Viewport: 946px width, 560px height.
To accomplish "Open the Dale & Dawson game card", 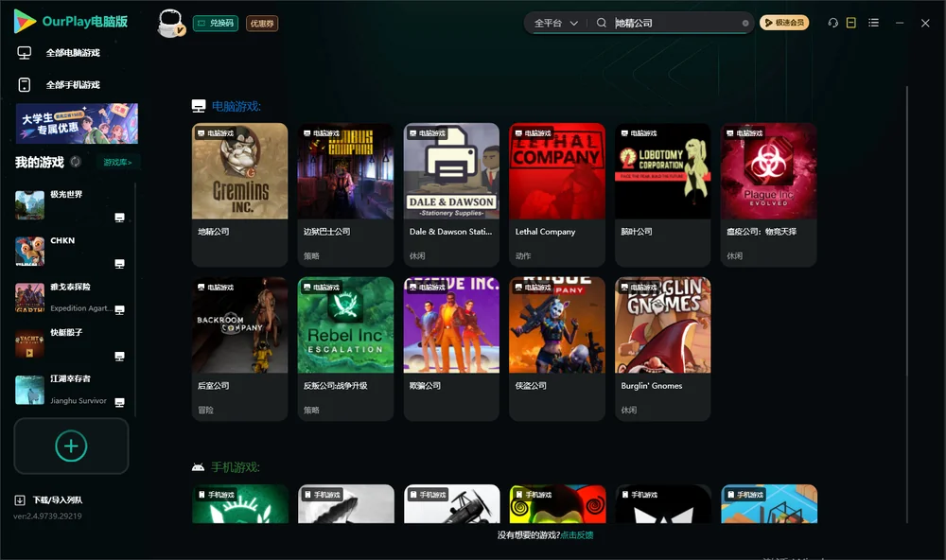I will click(x=451, y=194).
